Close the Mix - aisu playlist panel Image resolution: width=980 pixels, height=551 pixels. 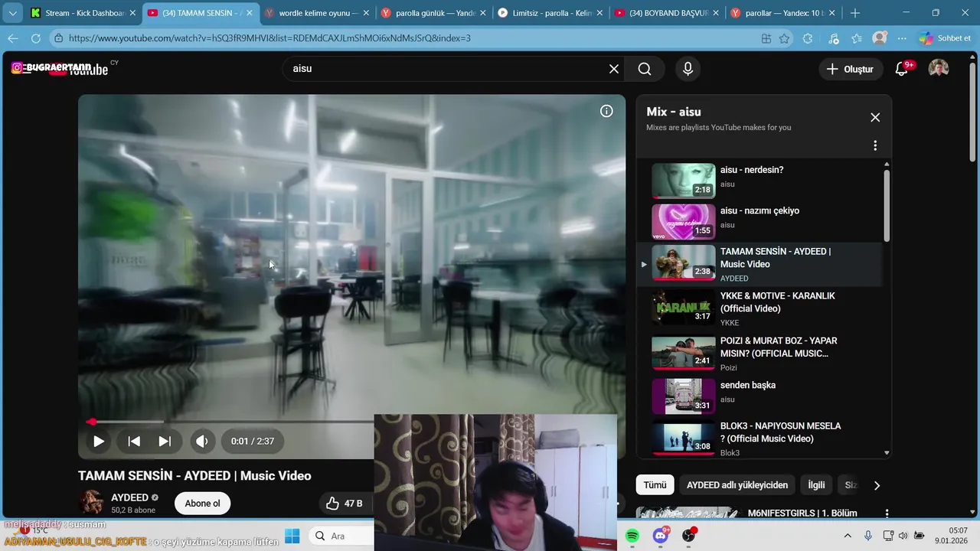[875, 117]
